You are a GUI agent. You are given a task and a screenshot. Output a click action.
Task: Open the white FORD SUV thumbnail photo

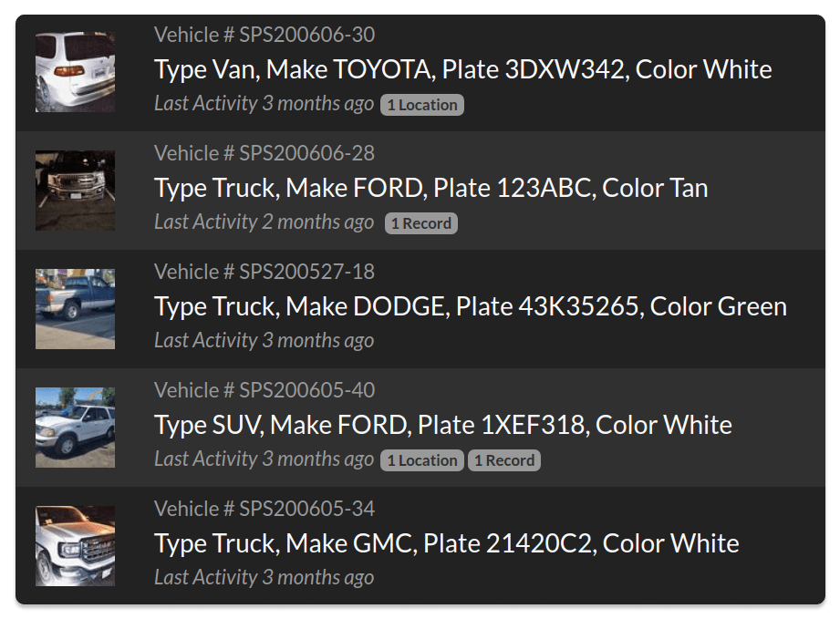point(75,427)
